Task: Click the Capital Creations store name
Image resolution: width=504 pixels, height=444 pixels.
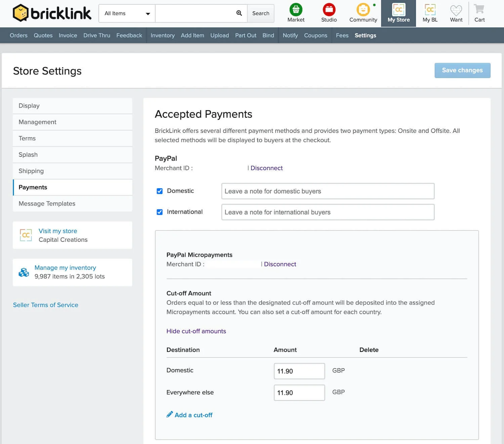Action: pyautogui.click(x=63, y=240)
